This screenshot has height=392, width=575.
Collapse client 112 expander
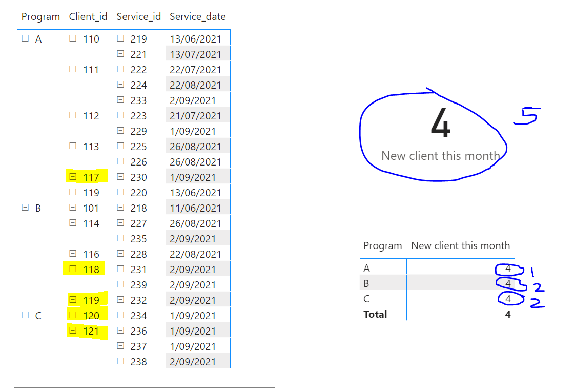click(73, 115)
